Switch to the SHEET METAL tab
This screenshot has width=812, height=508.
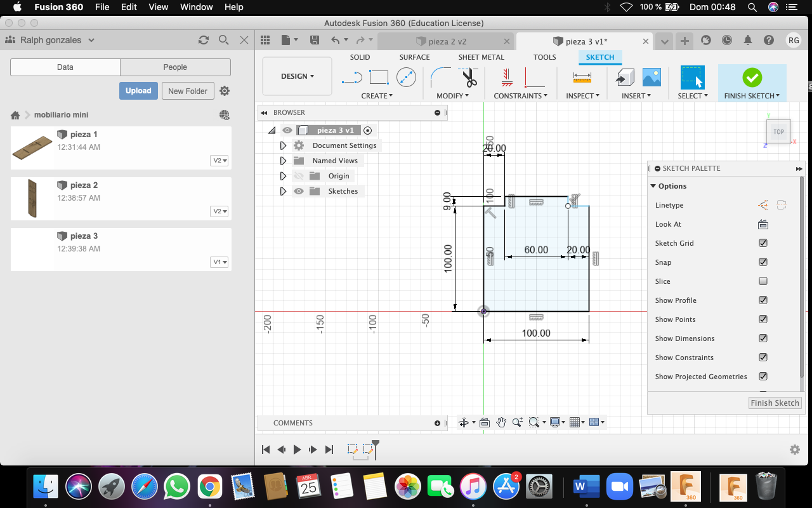(481, 57)
